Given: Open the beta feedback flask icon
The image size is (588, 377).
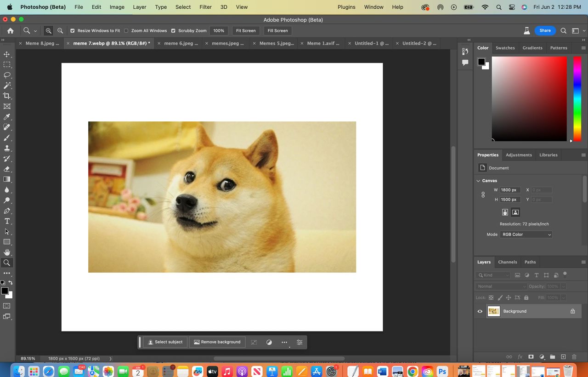Looking at the screenshot, I should [527, 31].
